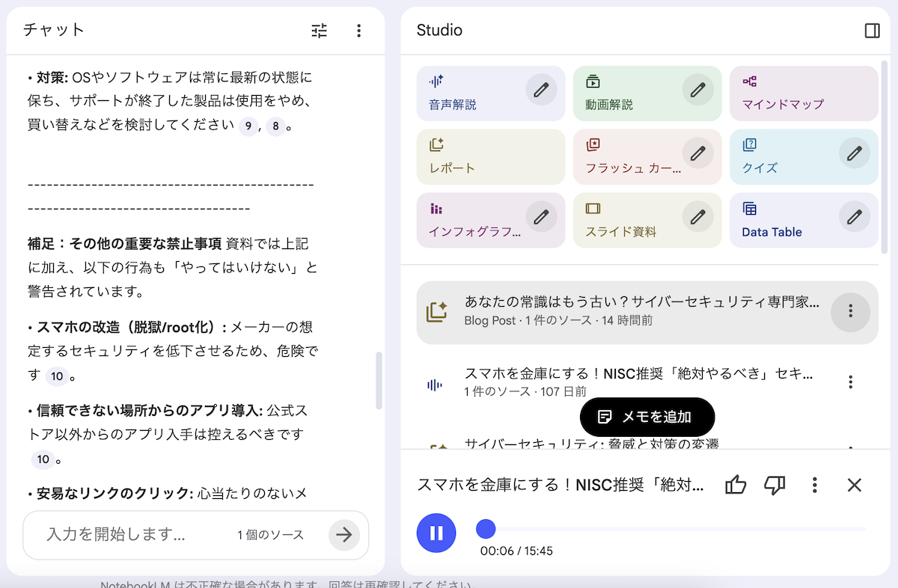Like the audio with thumbs up
The height and width of the screenshot is (588, 898).
[x=736, y=486]
